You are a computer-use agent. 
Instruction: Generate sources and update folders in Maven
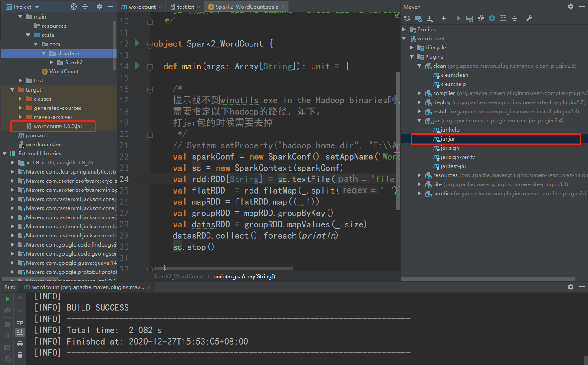(x=418, y=18)
